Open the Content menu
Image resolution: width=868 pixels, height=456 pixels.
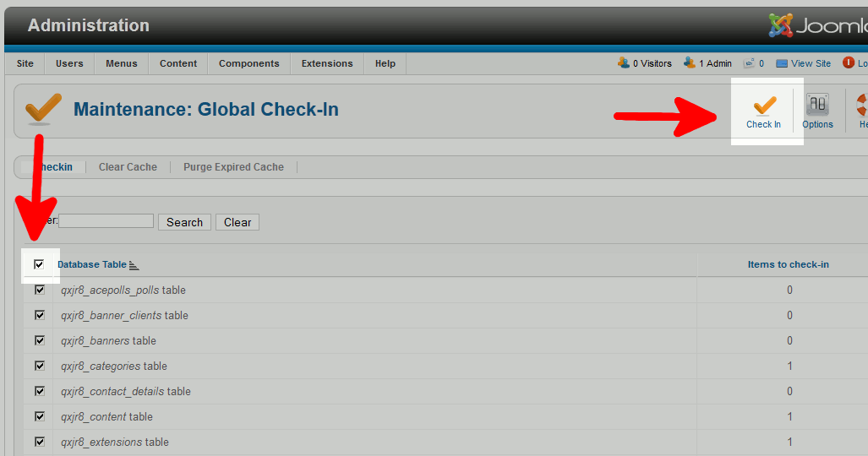[178, 63]
